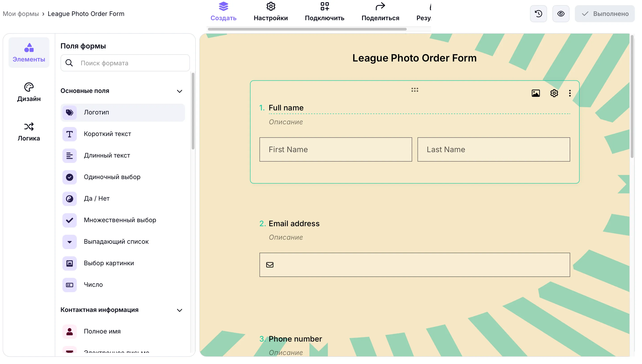Click the eye preview icon
The width and height of the screenshot is (642, 364).
[561, 14]
